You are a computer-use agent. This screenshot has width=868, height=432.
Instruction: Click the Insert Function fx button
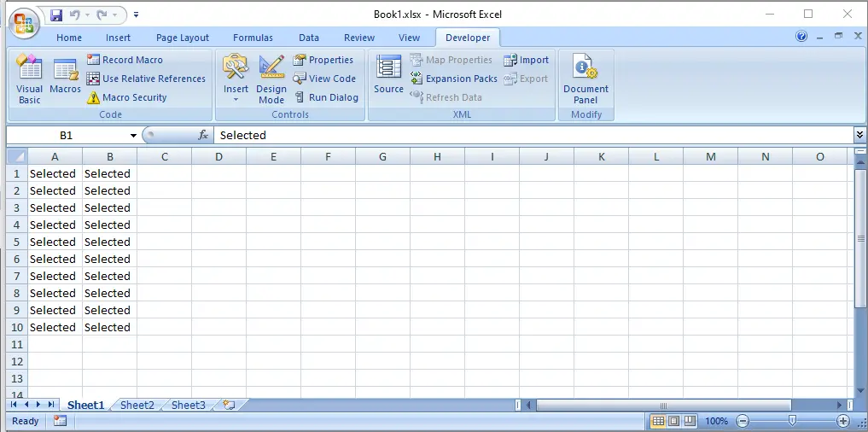click(203, 135)
